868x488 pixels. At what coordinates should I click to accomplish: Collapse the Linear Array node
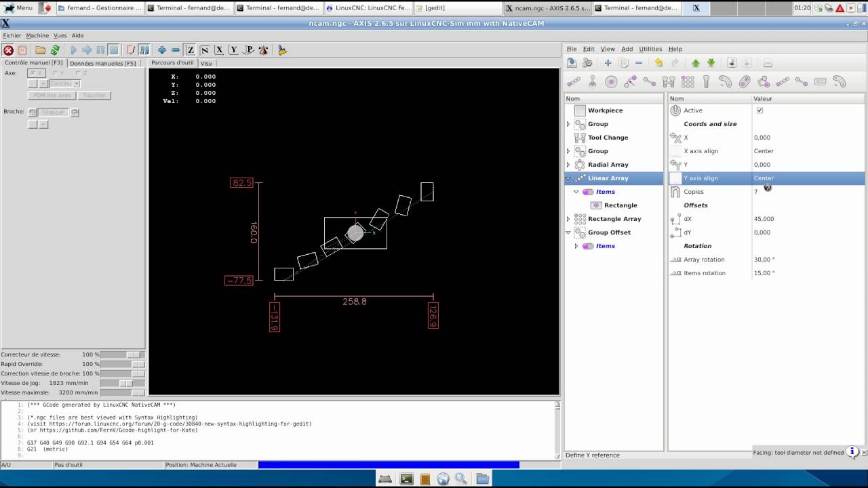568,178
